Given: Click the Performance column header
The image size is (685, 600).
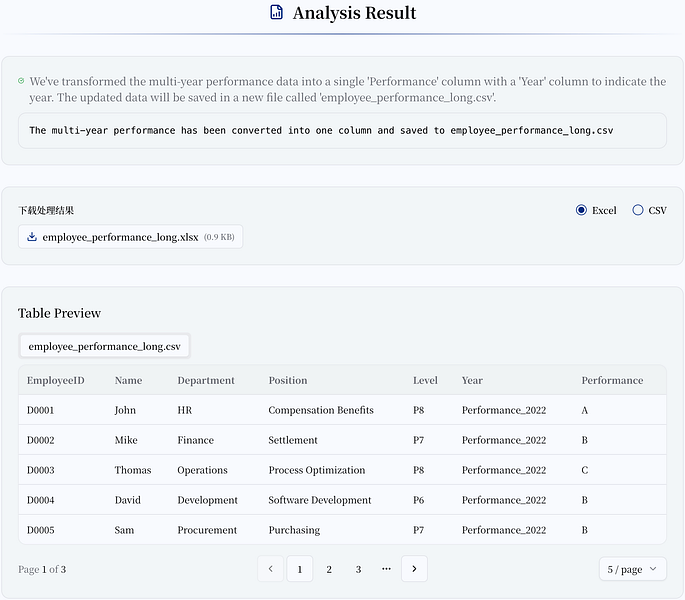Looking at the screenshot, I should click(x=612, y=380).
